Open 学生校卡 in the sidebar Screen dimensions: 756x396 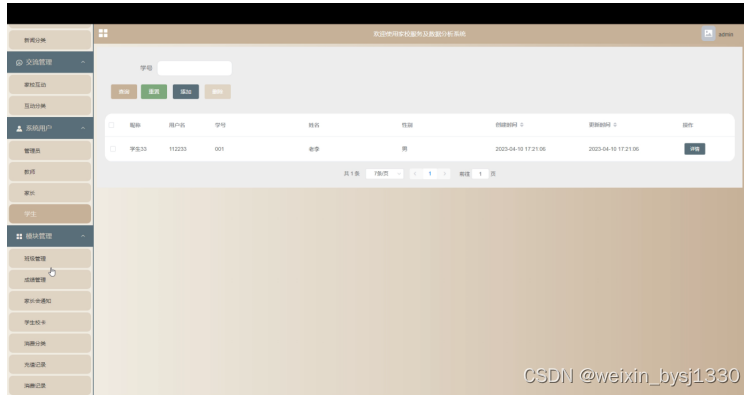coord(50,322)
